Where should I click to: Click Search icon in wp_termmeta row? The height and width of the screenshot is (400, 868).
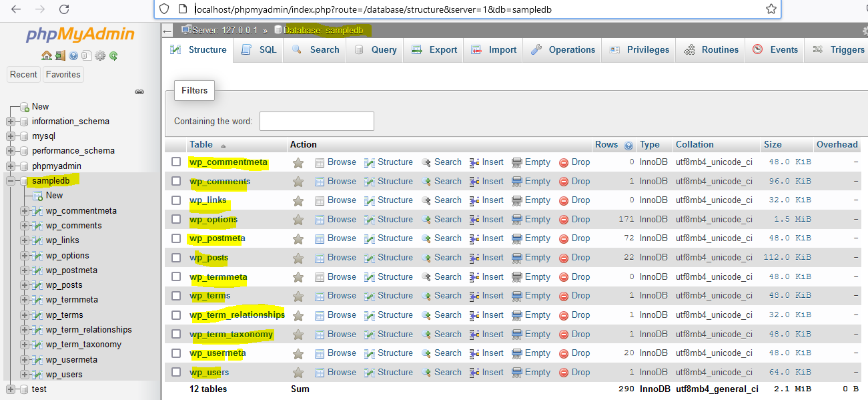pyautogui.click(x=426, y=277)
